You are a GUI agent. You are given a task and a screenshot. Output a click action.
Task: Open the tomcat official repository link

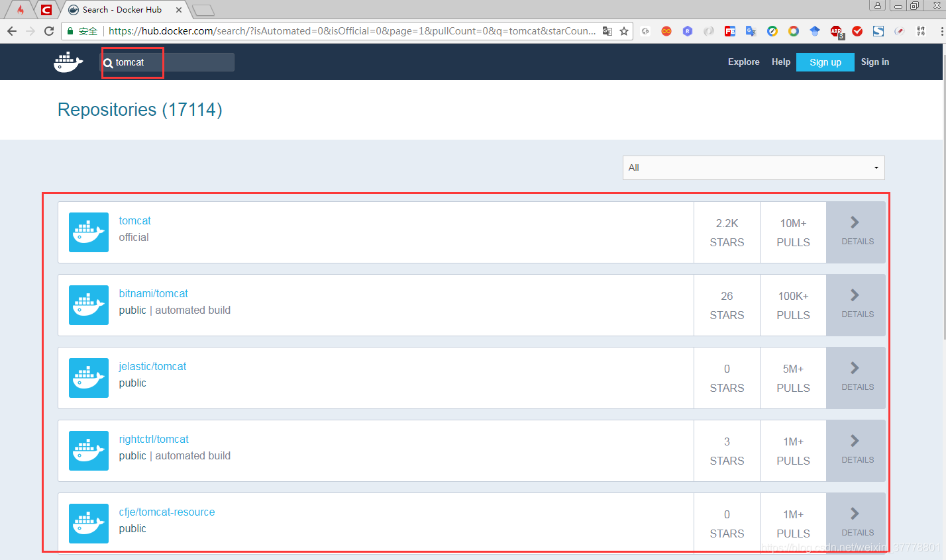pos(135,220)
